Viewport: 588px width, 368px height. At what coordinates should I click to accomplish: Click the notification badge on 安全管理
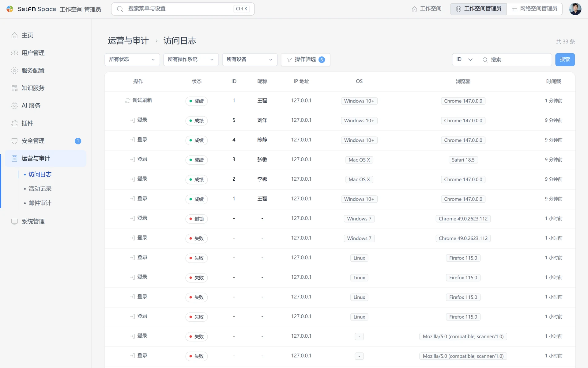(78, 141)
